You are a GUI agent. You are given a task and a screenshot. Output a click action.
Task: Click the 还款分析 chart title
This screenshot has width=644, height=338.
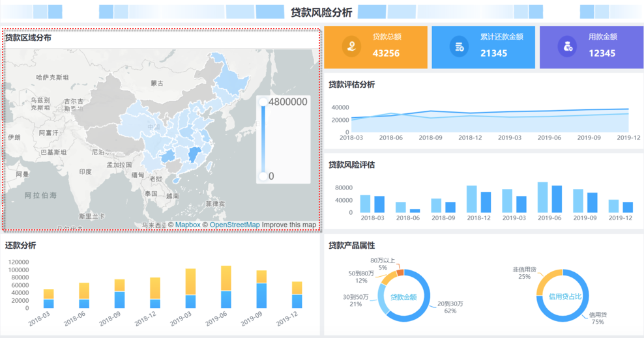click(21, 246)
